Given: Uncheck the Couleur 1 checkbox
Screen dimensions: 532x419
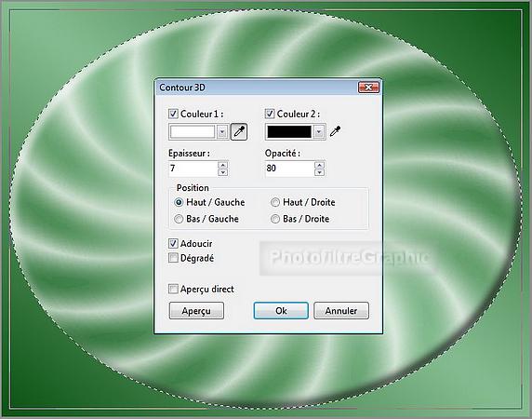Looking at the screenshot, I should [x=173, y=114].
